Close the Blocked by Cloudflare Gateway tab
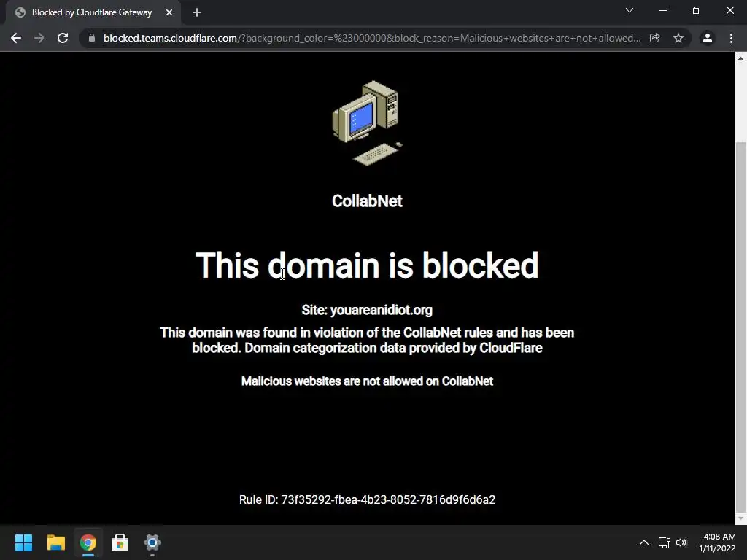 pos(169,13)
